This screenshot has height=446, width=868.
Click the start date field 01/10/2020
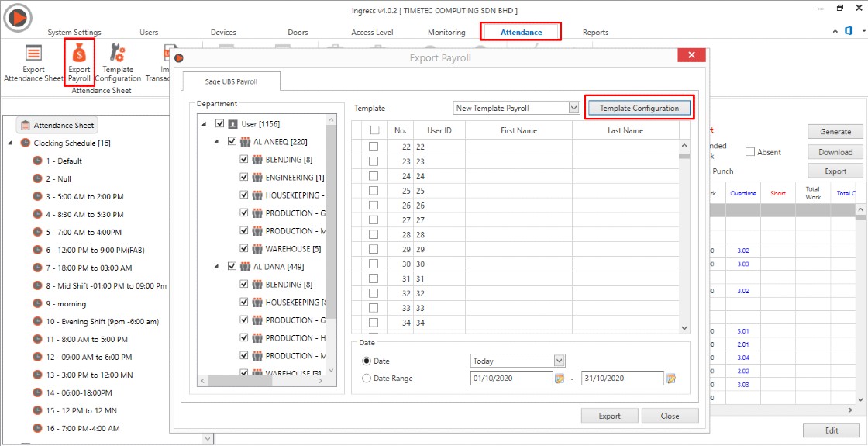(511, 379)
